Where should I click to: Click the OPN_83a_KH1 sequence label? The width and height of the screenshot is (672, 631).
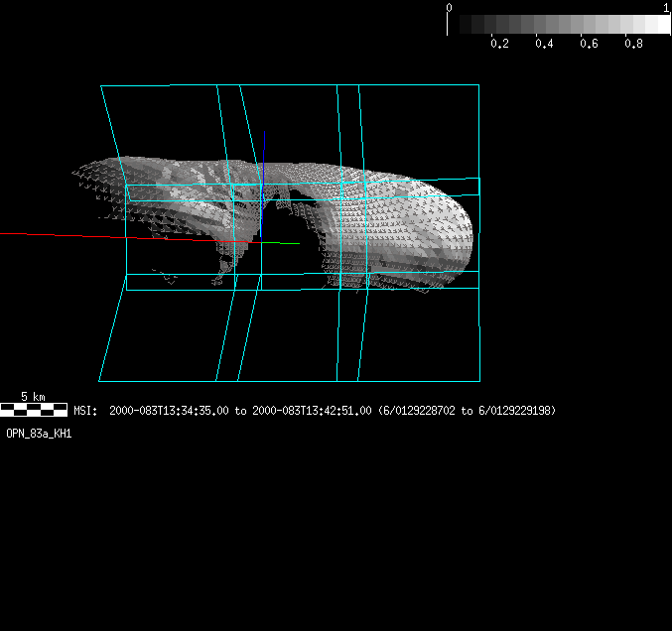pos(39,434)
